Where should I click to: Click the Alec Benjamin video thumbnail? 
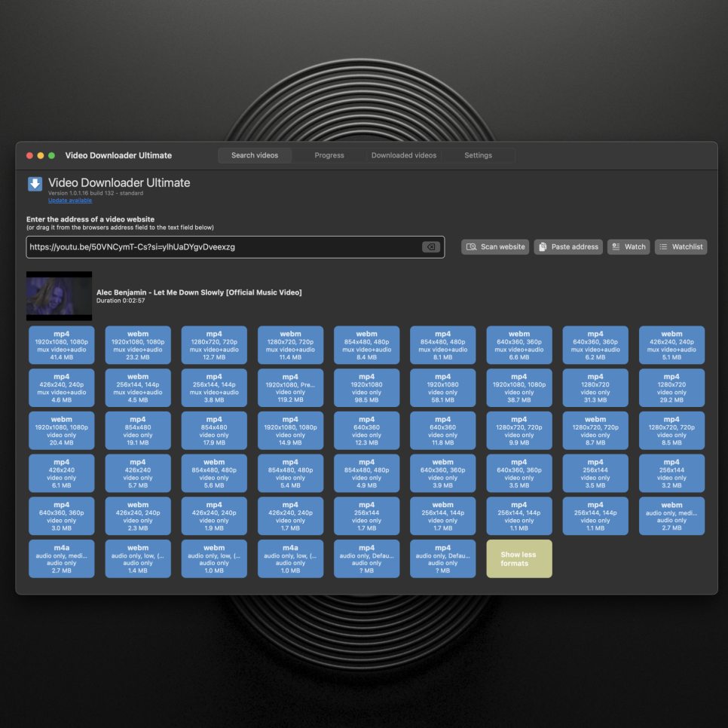[59, 296]
